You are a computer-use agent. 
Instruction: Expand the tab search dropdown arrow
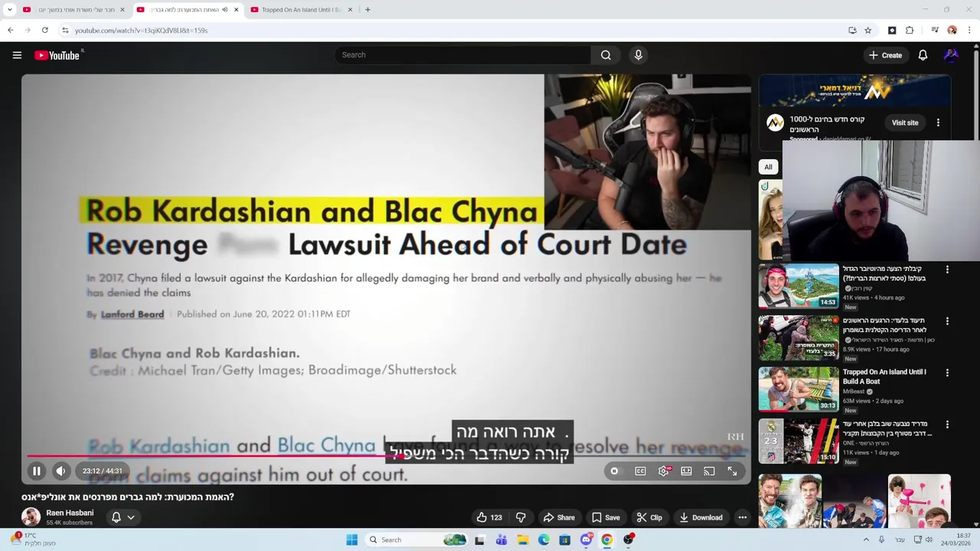pos(9,10)
